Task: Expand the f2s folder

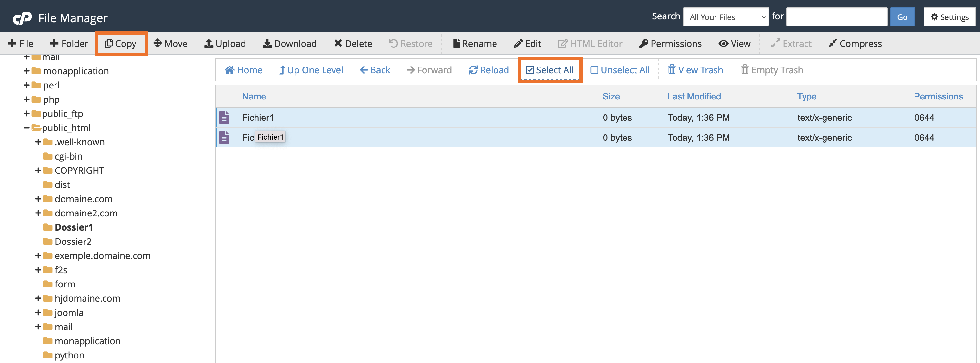Action: (38, 270)
